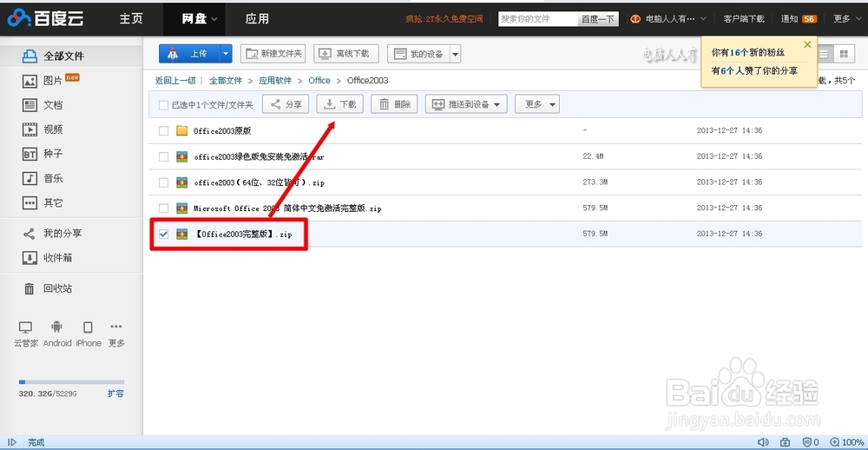The image size is (868, 450).
Task: Click the office2003绿色版免安装免激活.rar file name
Action: (x=259, y=157)
